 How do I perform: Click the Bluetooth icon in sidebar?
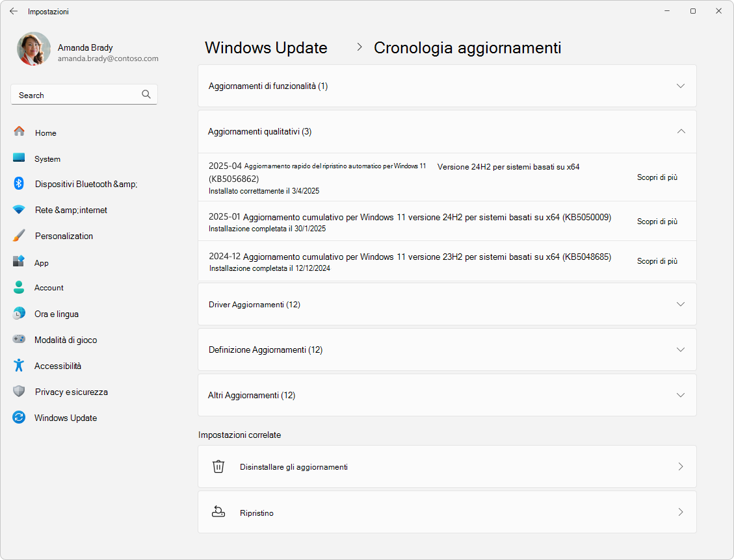pos(19,183)
